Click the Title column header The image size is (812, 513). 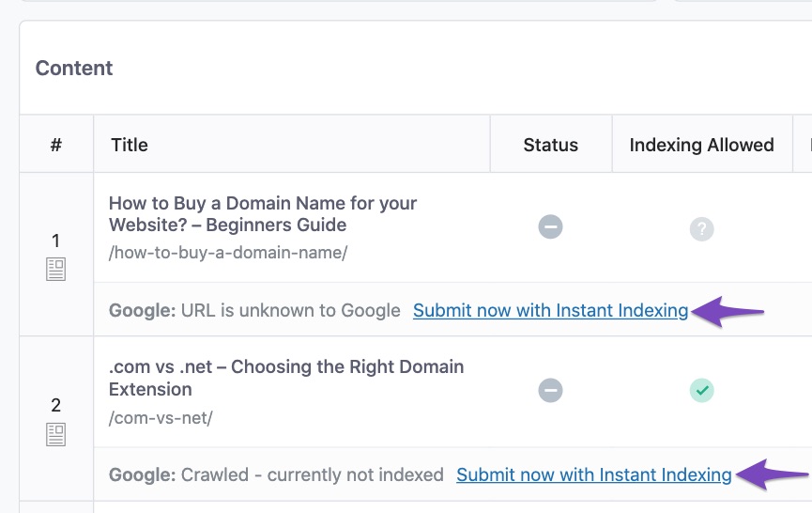[130, 145]
